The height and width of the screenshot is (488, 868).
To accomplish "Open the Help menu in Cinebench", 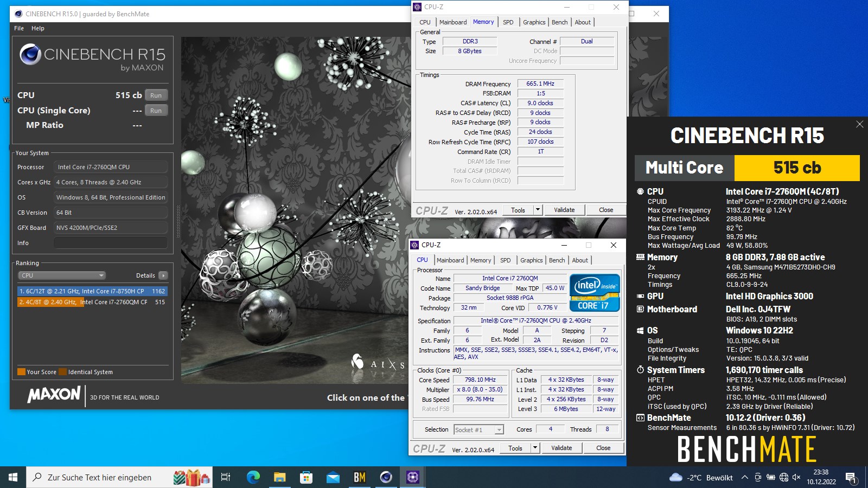I will pyautogui.click(x=38, y=28).
